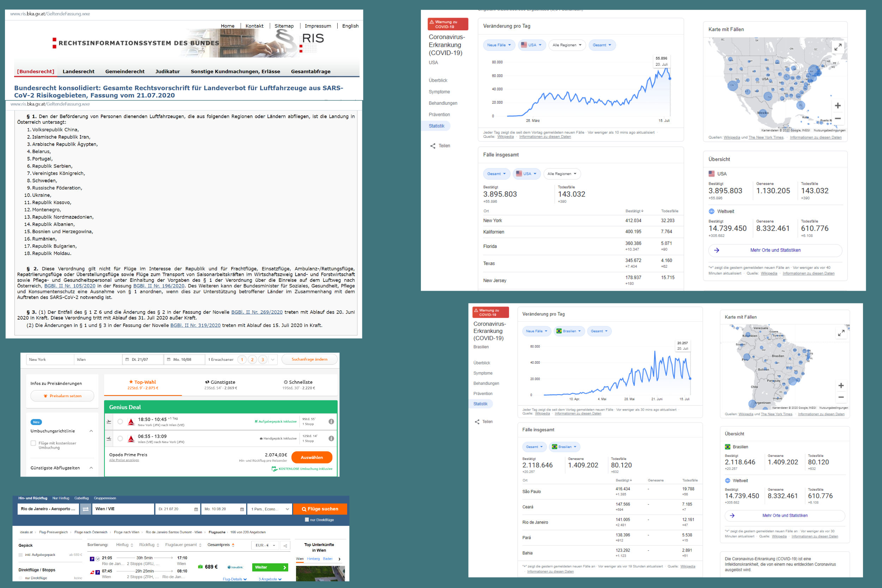Click the share icon next to EUR currency

point(285,546)
